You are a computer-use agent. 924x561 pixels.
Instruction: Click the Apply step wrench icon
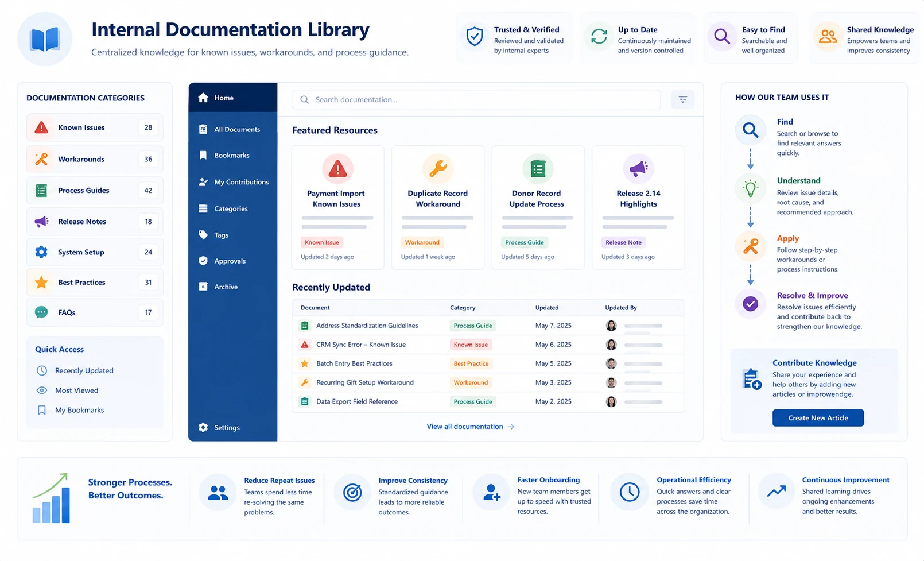point(750,246)
